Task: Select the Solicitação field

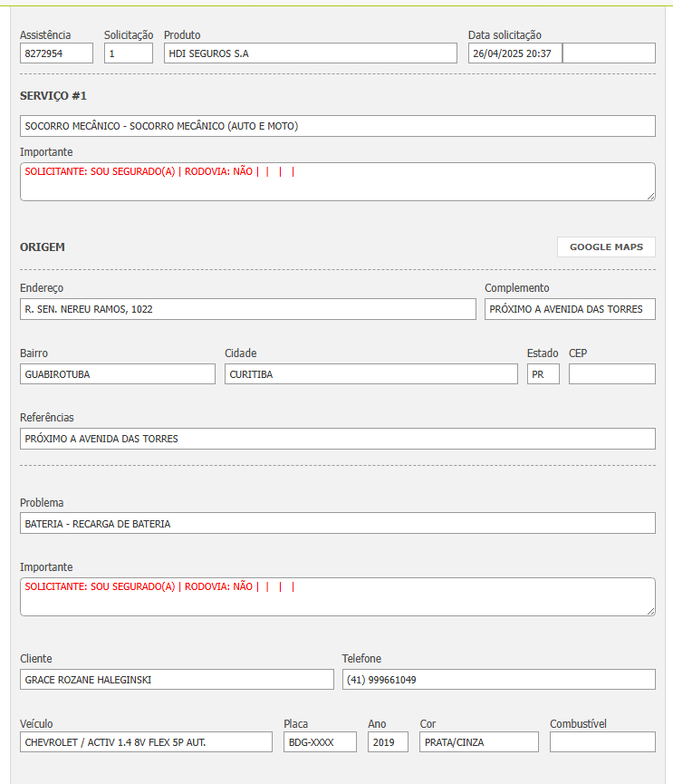Action: click(x=128, y=53)
